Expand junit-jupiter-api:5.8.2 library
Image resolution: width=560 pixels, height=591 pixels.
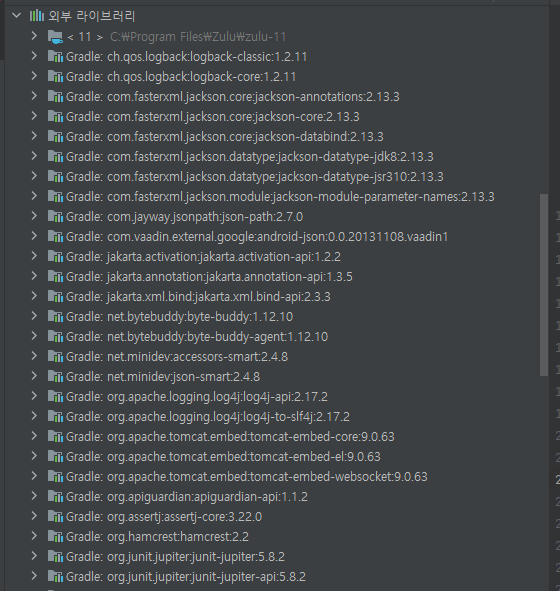click(34, 576)
